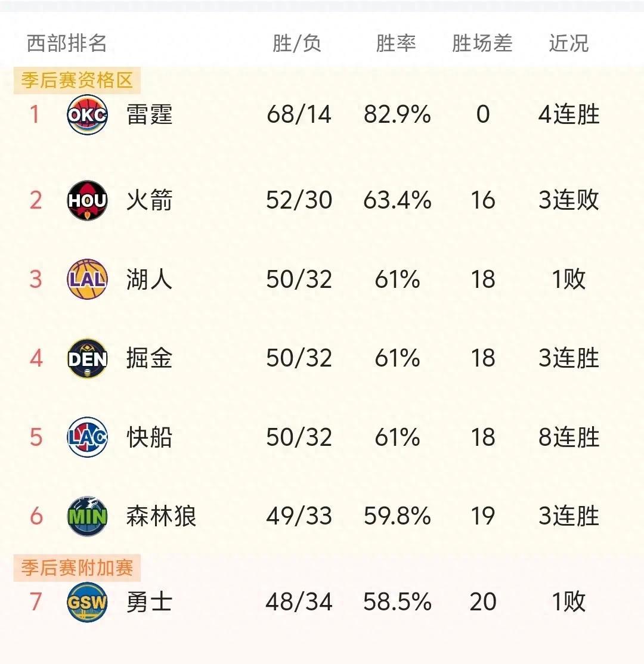Click the MIN Timberwolves team logo
The image size is (644, 664).
point(87,516)
